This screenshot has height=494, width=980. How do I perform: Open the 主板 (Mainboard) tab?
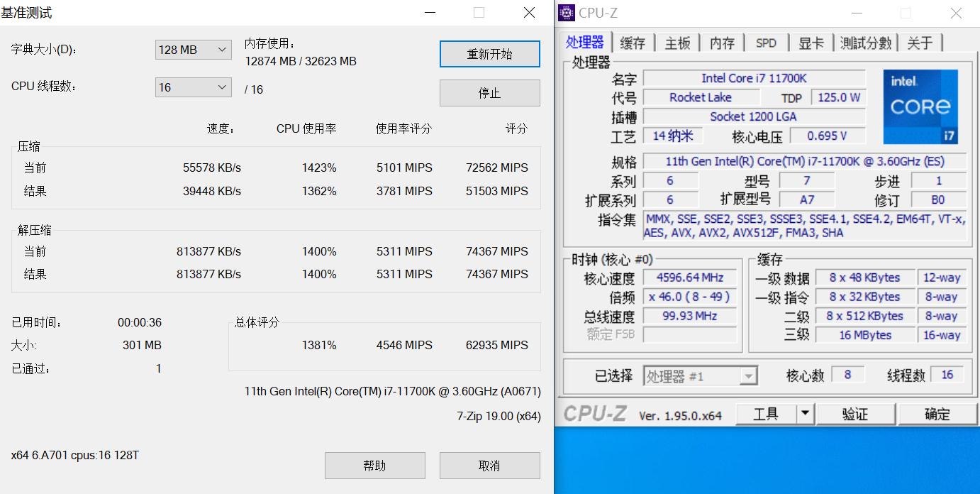coord(676,43)
